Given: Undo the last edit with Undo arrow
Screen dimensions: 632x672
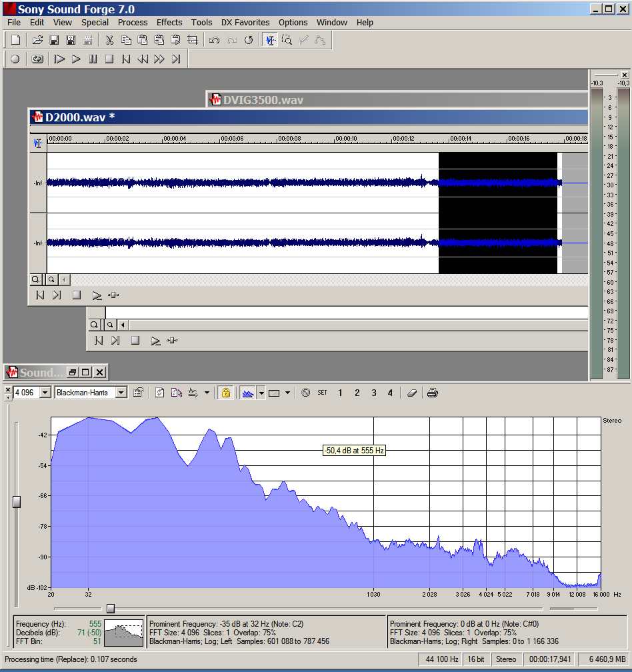Looking at the screenshot, I should 214,40.
